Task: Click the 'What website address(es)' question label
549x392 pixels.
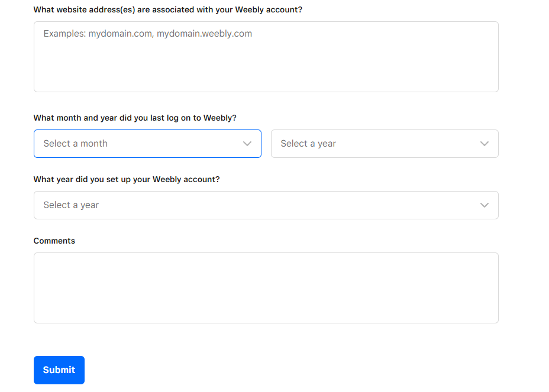Action: [x=167, y=10]
